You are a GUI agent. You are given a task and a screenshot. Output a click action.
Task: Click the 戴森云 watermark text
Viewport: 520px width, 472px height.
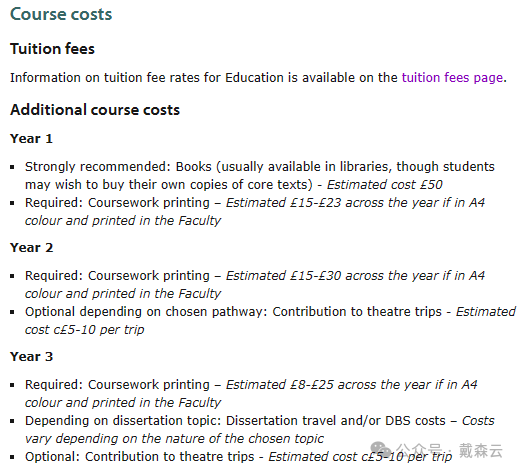tap(480, 450)
